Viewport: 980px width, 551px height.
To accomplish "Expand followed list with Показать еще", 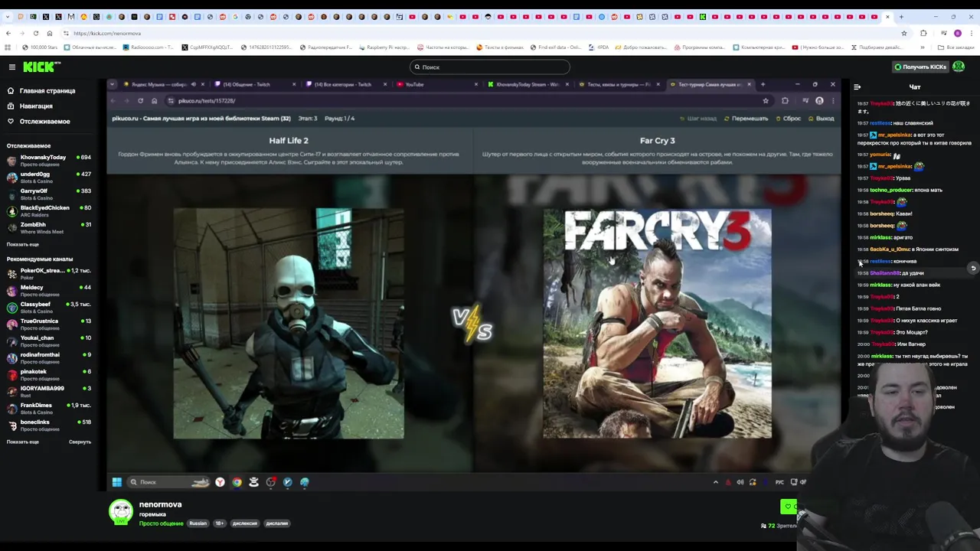I will (23, 244).
